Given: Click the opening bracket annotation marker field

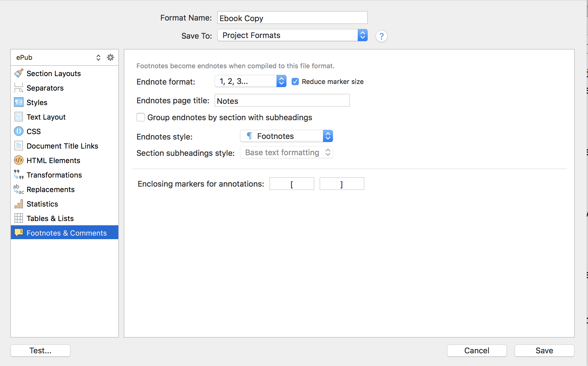Looking at the screenshot, I should tap(292, 184).
